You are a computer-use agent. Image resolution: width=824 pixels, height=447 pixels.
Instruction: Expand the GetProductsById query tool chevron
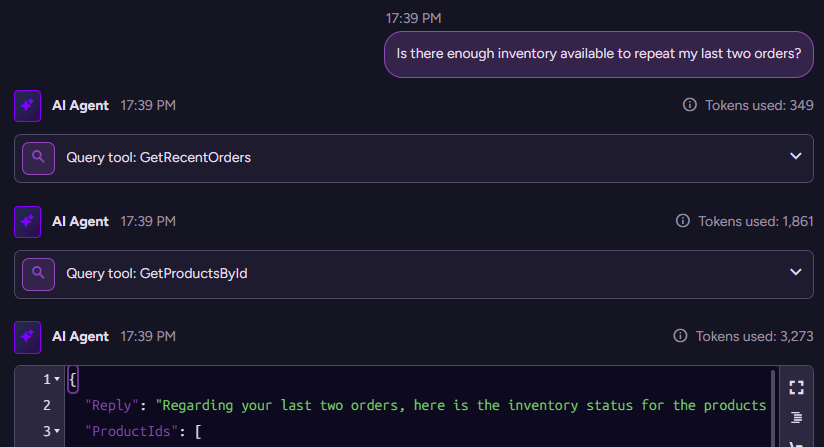coord(796,273)
